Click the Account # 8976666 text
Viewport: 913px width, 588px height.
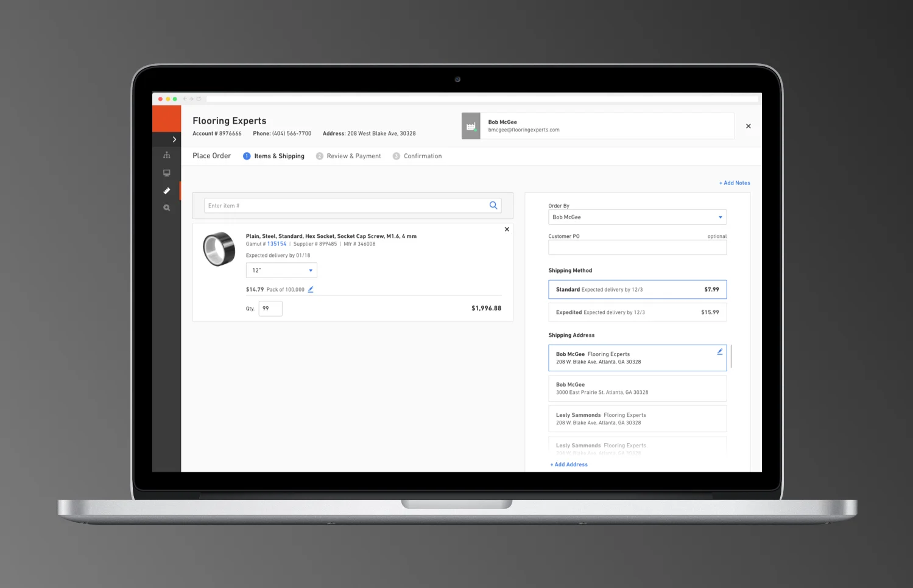pyautogui.click(x=217, y=133)
